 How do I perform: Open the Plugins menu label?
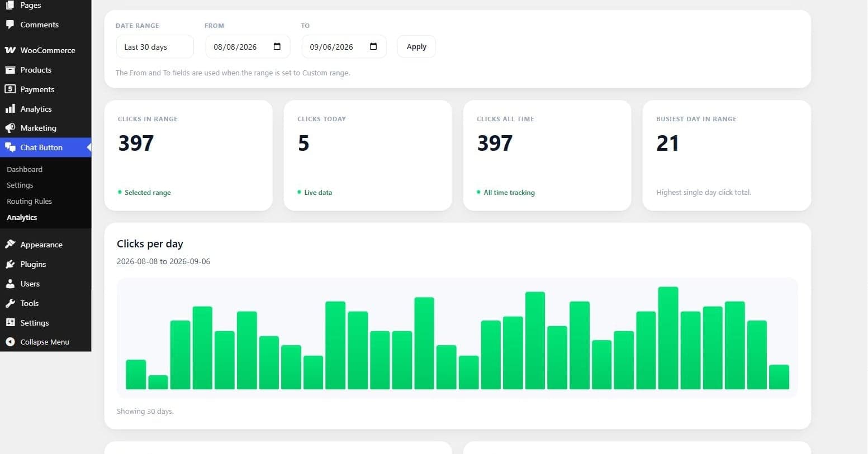point(33,264)
